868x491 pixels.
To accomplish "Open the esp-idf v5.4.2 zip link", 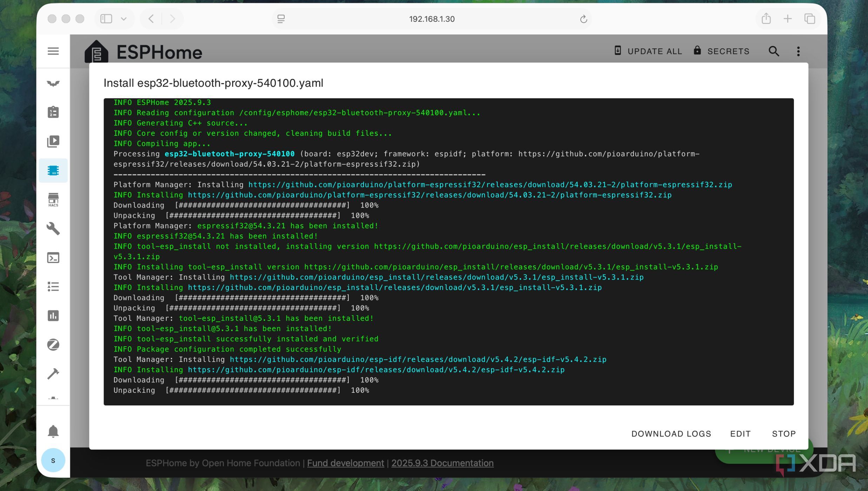I will [418, 359].
